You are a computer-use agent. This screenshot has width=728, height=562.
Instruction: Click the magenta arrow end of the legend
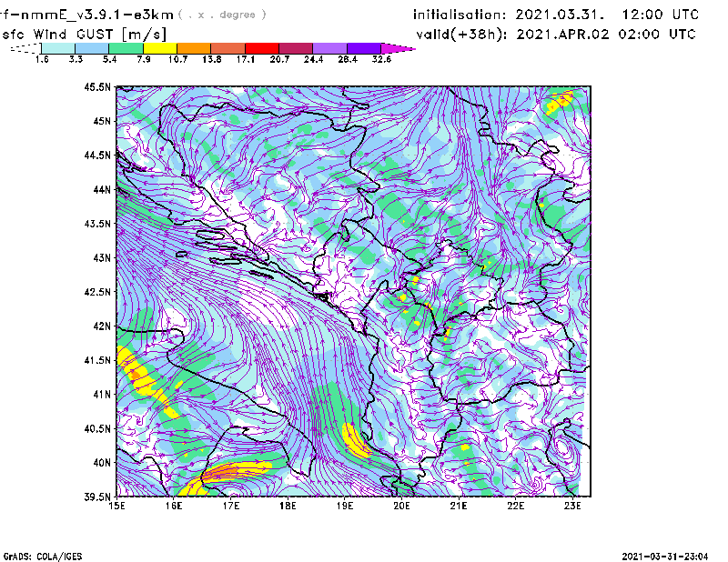[x=398, y=48]
